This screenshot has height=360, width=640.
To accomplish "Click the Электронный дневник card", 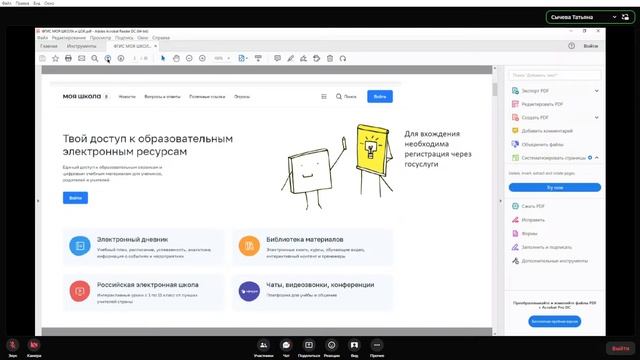I will click(144, 247).
